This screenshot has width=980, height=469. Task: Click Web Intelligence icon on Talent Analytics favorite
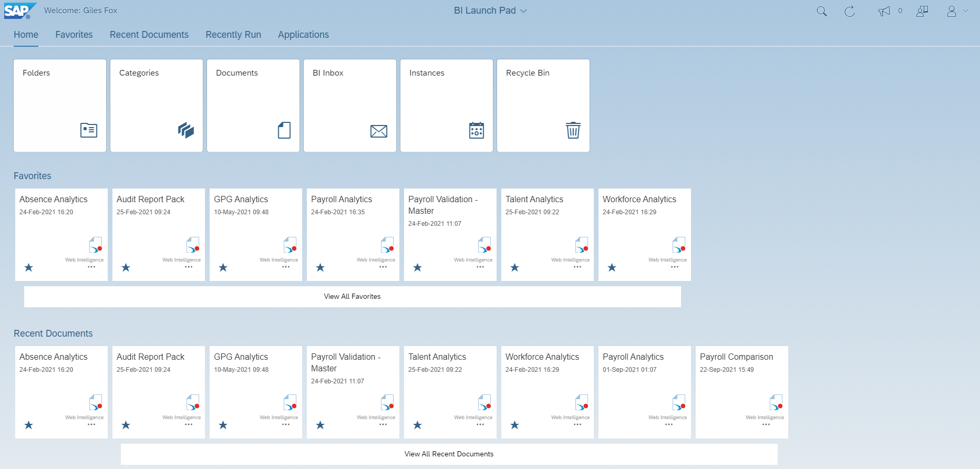pyautogui.click(x=582, y=245)
